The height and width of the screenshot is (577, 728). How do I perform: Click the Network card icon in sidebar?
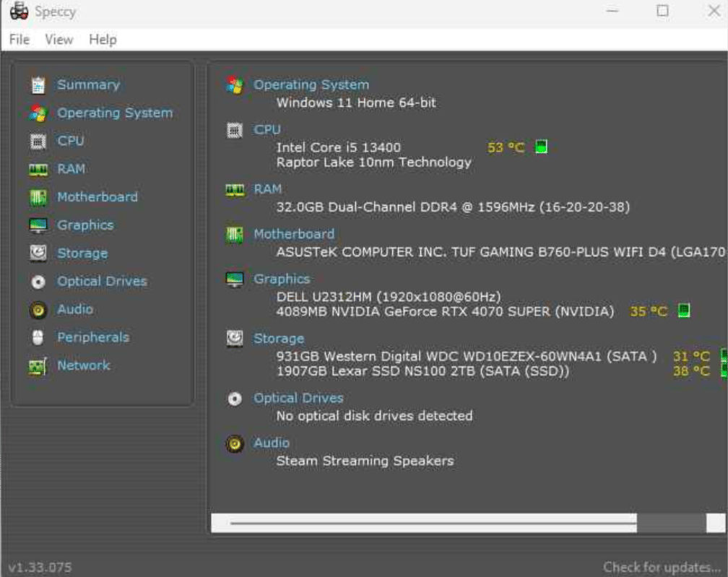38,366
